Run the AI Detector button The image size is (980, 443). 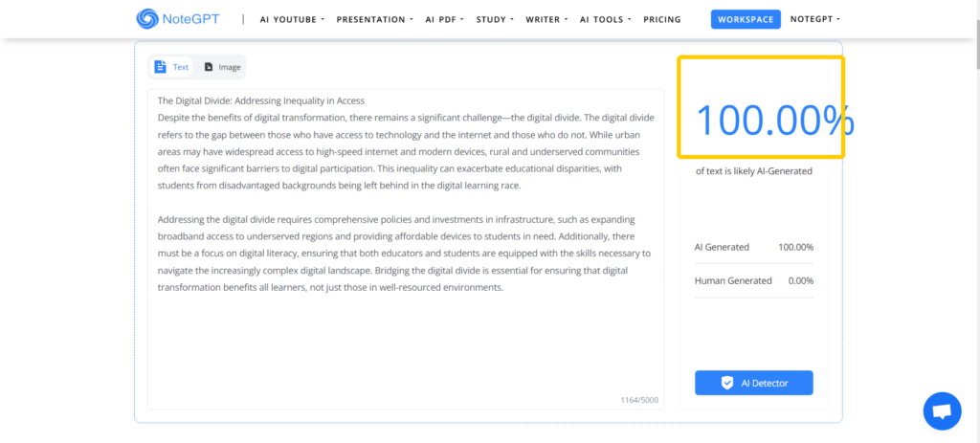coord(754,383)
